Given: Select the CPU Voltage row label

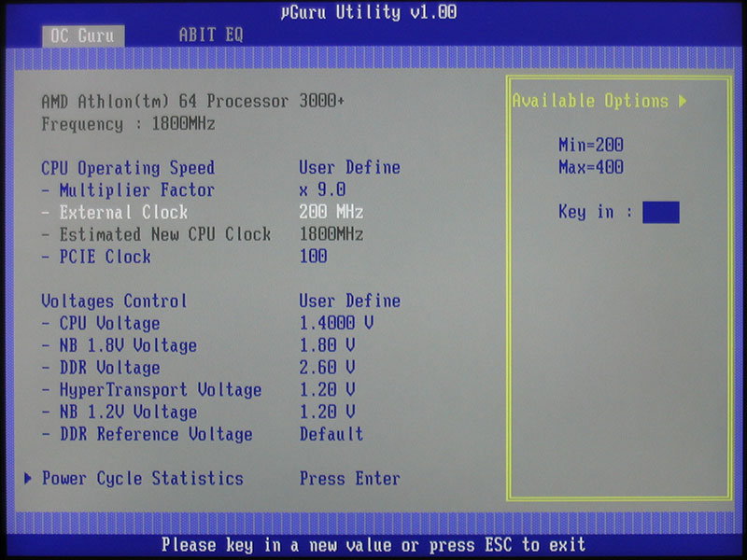Looking at the screenshot, I should click(x=109, y=323).
